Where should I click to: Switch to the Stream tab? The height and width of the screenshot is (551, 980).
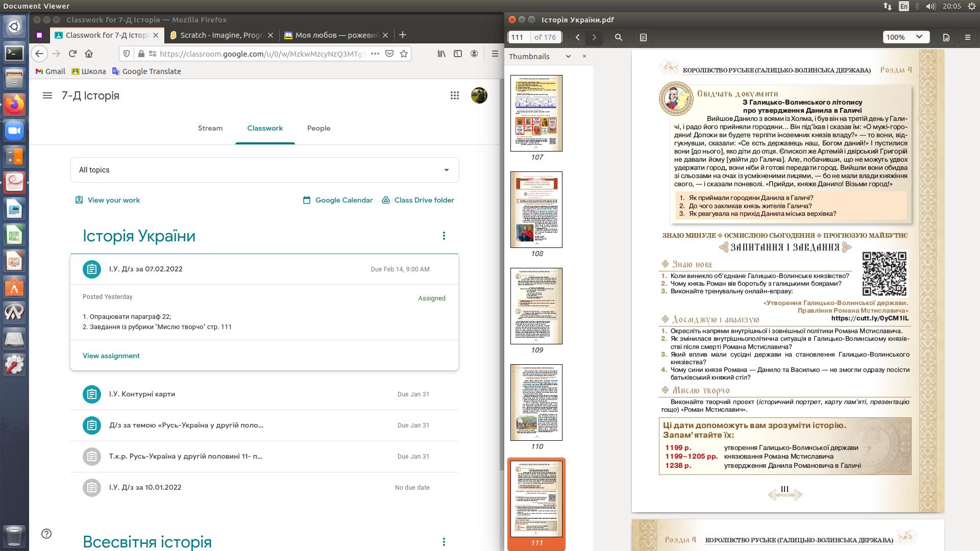(210, 128)
